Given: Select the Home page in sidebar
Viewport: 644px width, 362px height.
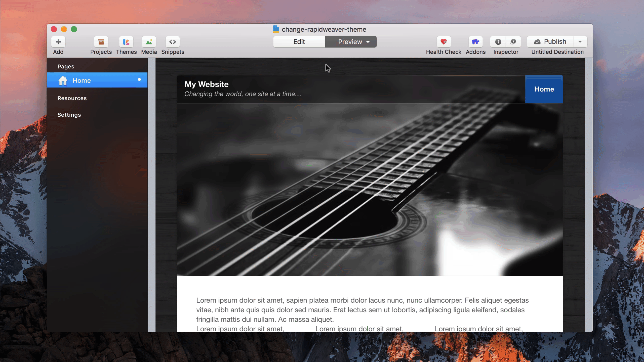Looking at the screenshot, I should [x=82, y=80].
